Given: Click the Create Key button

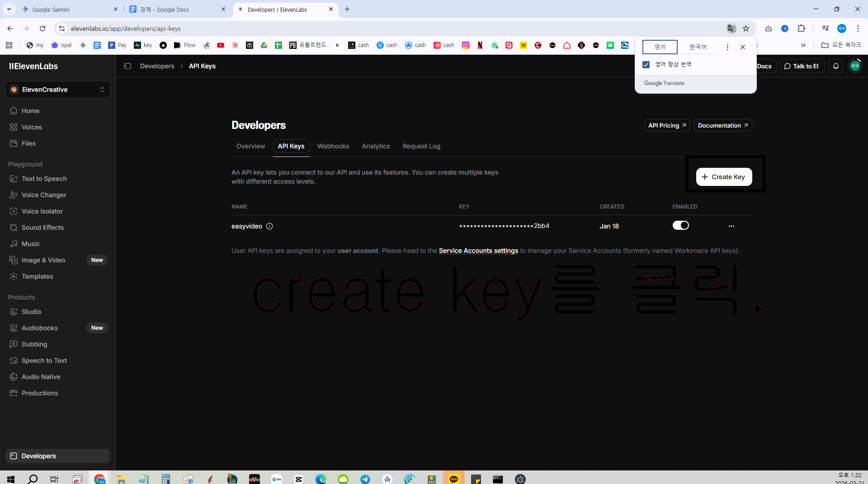Looking at the screenshot, I should (724, 177).
